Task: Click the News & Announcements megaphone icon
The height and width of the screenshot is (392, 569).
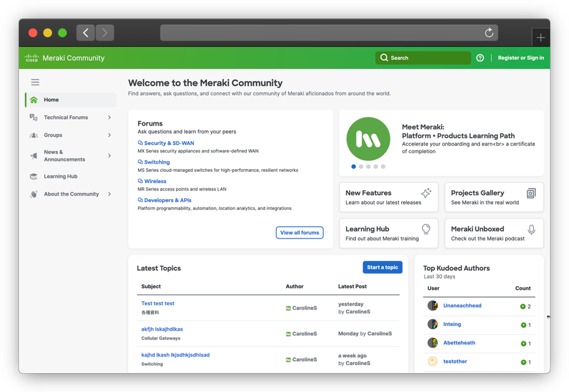Action: coord(35,155)
